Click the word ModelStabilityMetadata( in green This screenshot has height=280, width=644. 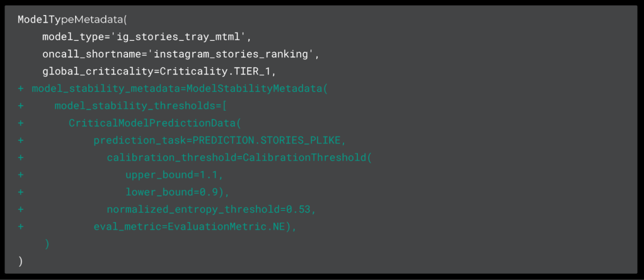(x=257, y=89)
